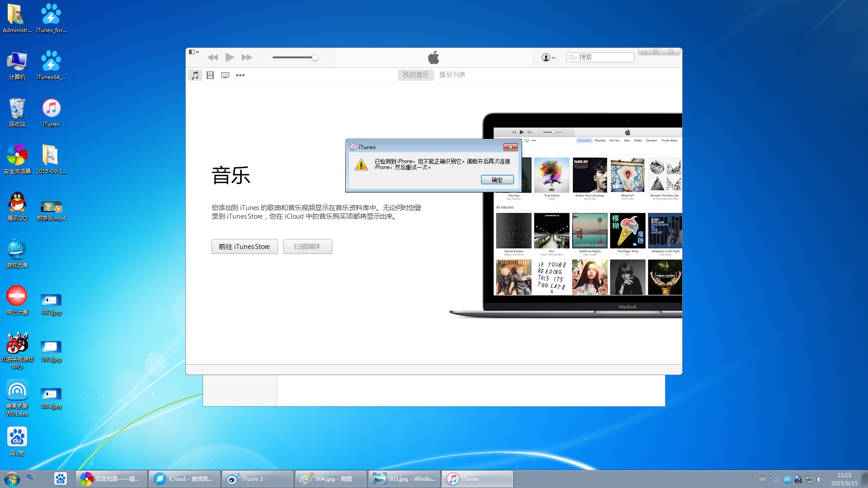868x488 pixels.
Task: Open TV Shows media section
Action: point(225,75)
